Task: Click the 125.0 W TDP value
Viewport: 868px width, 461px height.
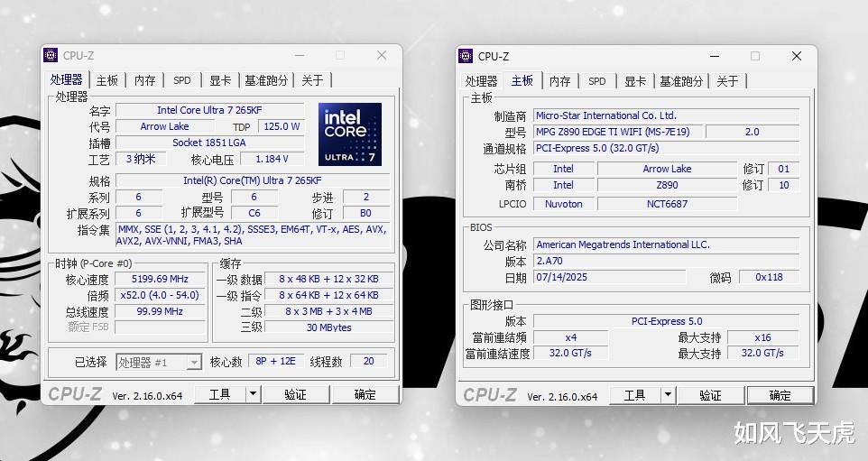Action: click(282, 126)
